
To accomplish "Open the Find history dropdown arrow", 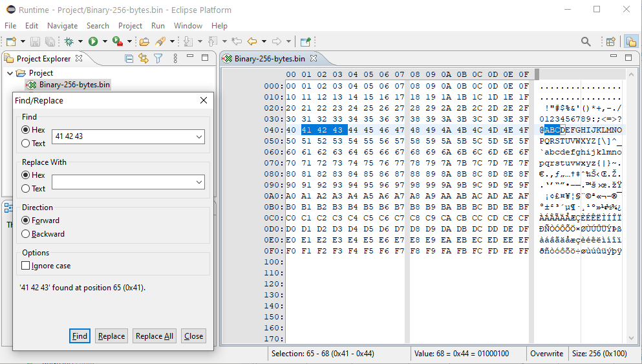I will (199, 137).
